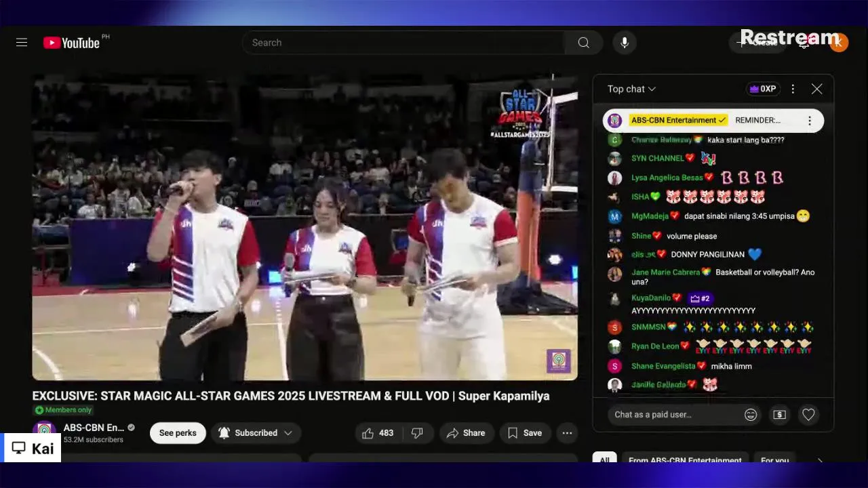Click the ABS-CBN watermark in video corner
The width and height of the screenshot is (868, 488).
click(x=559, y=361)
